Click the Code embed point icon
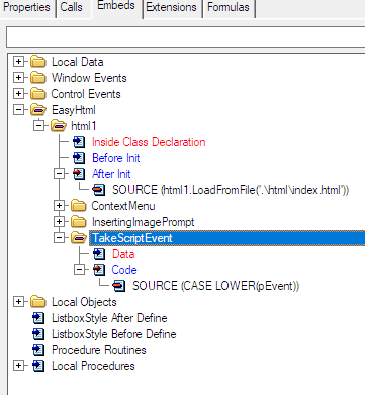The height and width of the screenshot is (395, 370). (99, 270)
